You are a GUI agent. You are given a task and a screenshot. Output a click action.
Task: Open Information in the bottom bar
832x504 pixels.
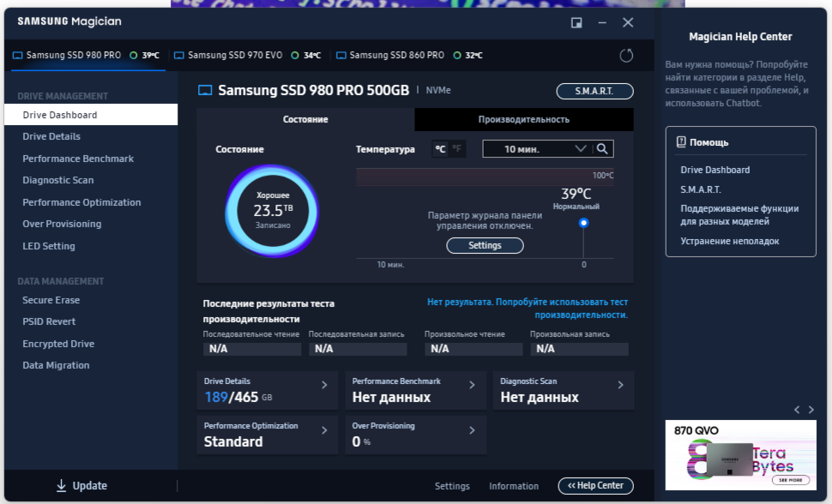click(x=514, y=486)
